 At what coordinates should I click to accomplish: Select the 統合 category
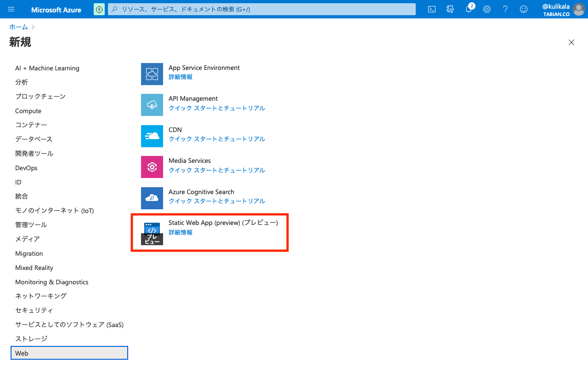[x=22, y=196]
